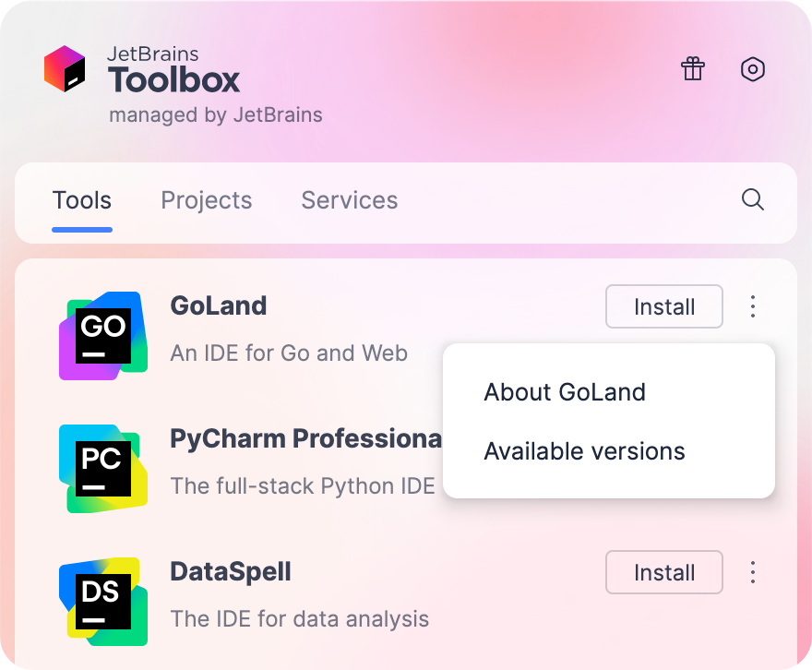The image size is (812, 670).
Task: Switch to the Services tab
Action: tap(349, 200)
